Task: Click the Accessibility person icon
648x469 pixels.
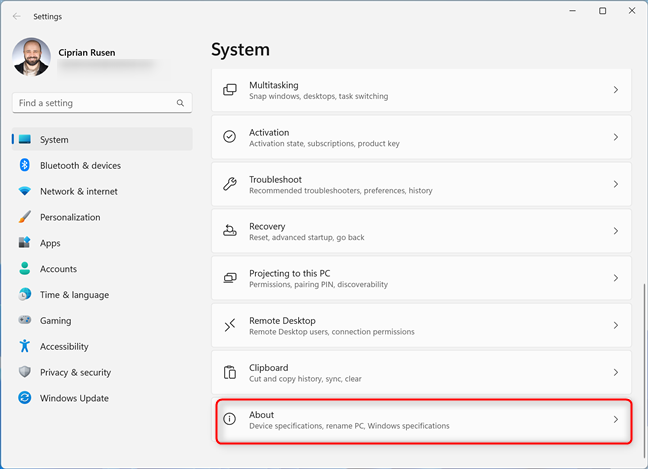Action: pos(25,346)
